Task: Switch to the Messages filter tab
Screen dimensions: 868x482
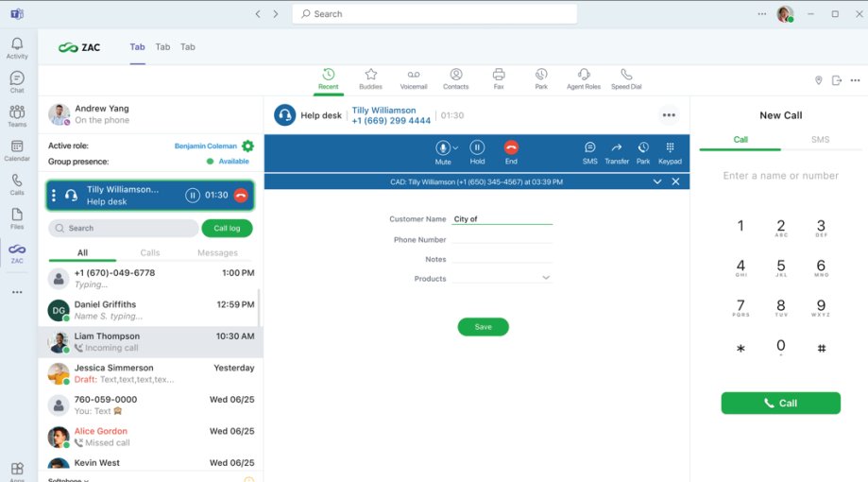Action: pos(217,252)
